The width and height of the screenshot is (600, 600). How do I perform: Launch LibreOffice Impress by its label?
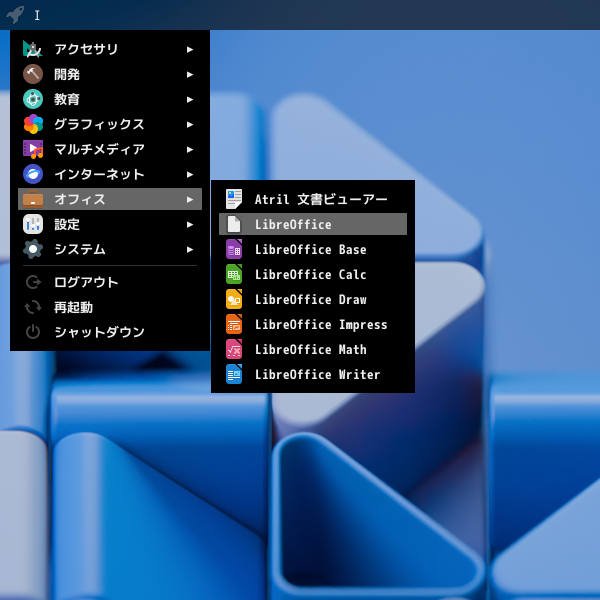point(321,324)
